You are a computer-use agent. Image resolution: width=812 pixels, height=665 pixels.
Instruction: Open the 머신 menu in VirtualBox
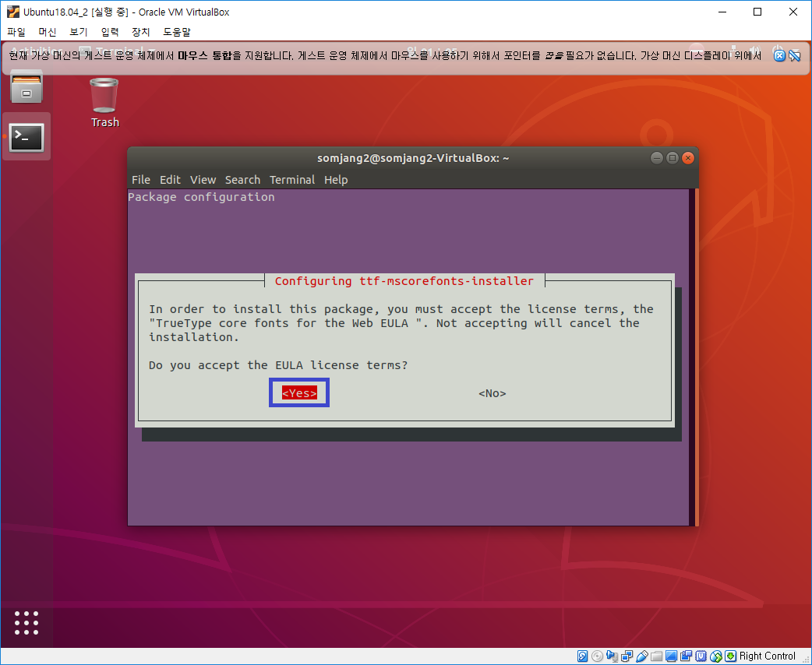click(x=47, y=32)
